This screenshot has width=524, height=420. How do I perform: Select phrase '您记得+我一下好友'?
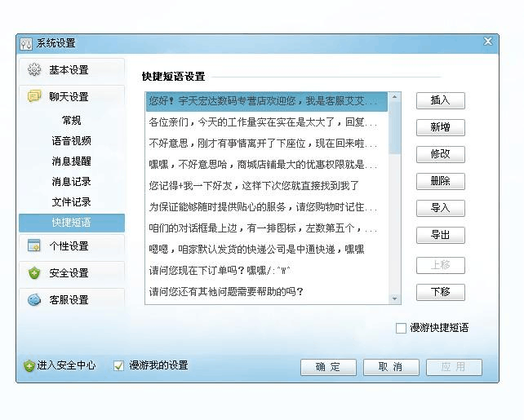pyautogui.click(x=267, y=186)
